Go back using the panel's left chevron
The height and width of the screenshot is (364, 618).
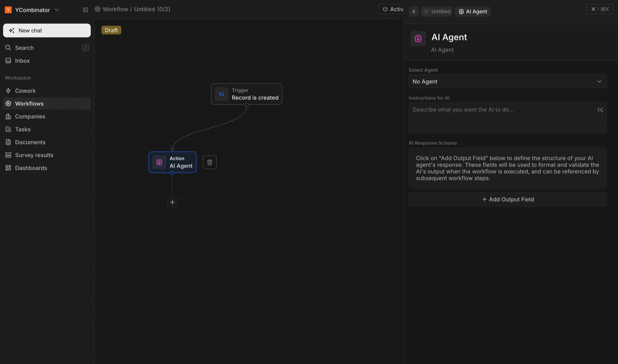tap(414, 12)
